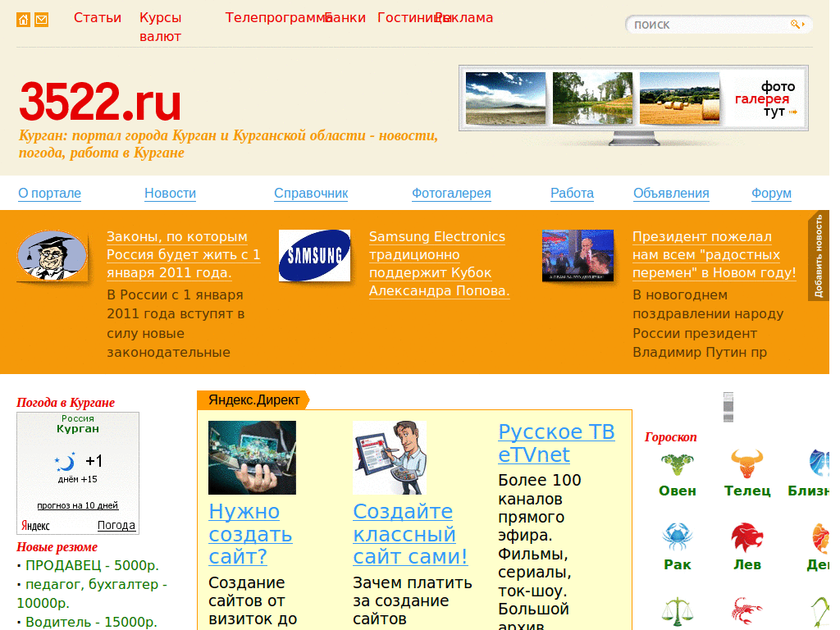Click the Яндекс logo in weather widget
840x630 pixels.
coord(35,526)
